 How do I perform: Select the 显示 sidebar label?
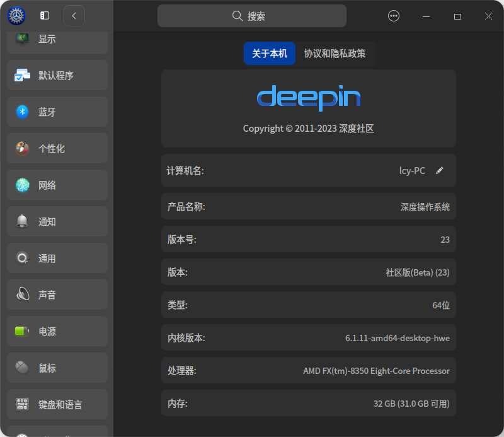coord(47,39)
